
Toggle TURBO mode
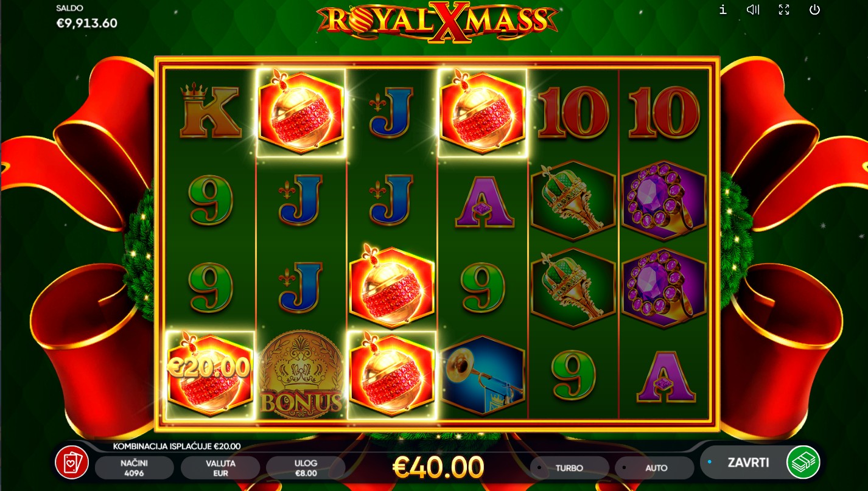[569, 468]
